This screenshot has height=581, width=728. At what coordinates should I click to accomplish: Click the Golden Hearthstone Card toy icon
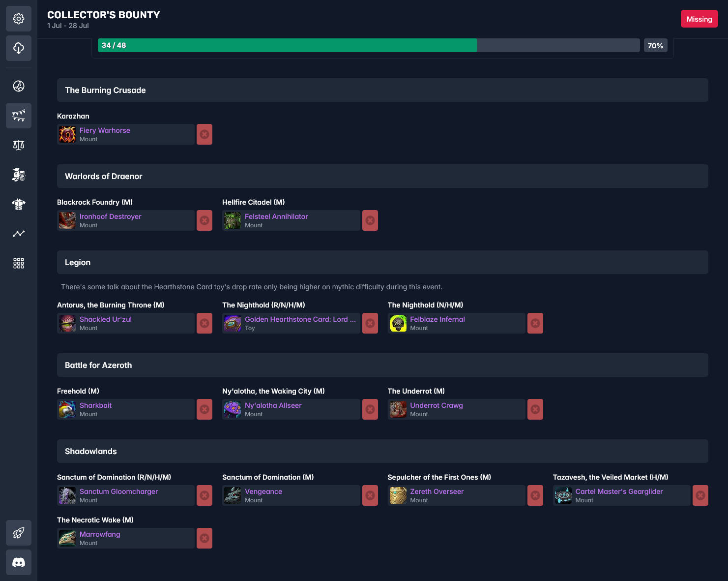coord(233,323)
